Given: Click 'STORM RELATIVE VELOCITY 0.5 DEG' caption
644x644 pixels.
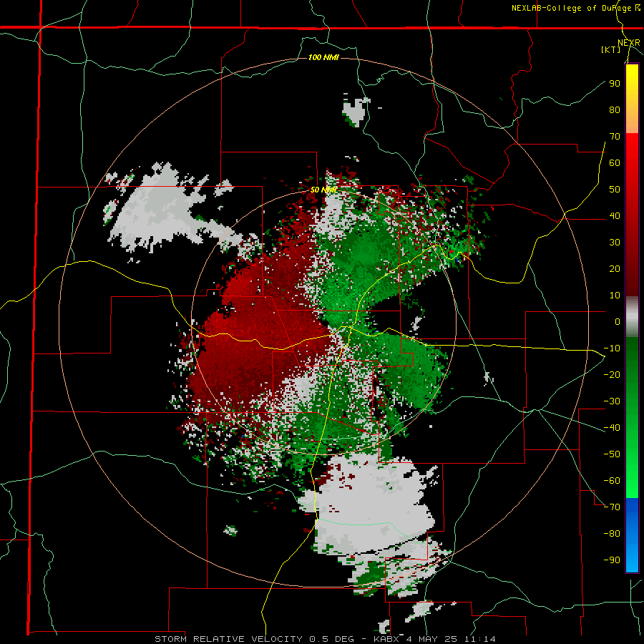Looking at the screenshot, I should coord(254,639).
